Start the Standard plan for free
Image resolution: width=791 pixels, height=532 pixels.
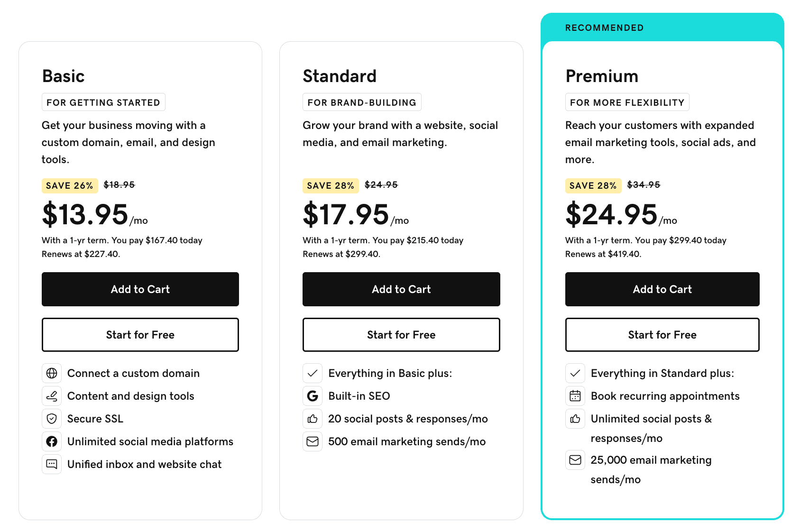(401, 335)
